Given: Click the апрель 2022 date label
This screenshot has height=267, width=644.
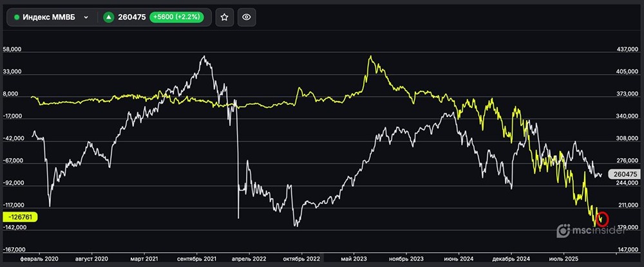Looking at the screenshot, I should coord(249,259).
